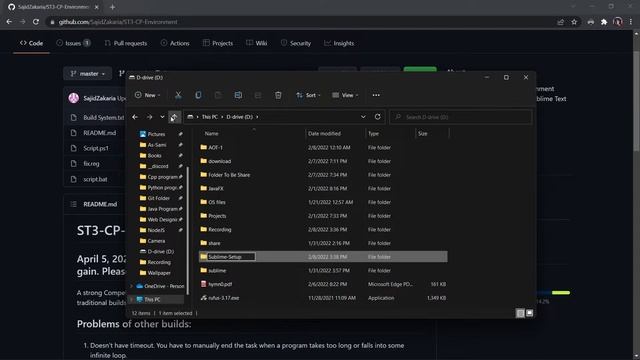Click the Chrome page reload button
The width and height of the screenshot is (640, 360).
(x=36, y=22)
